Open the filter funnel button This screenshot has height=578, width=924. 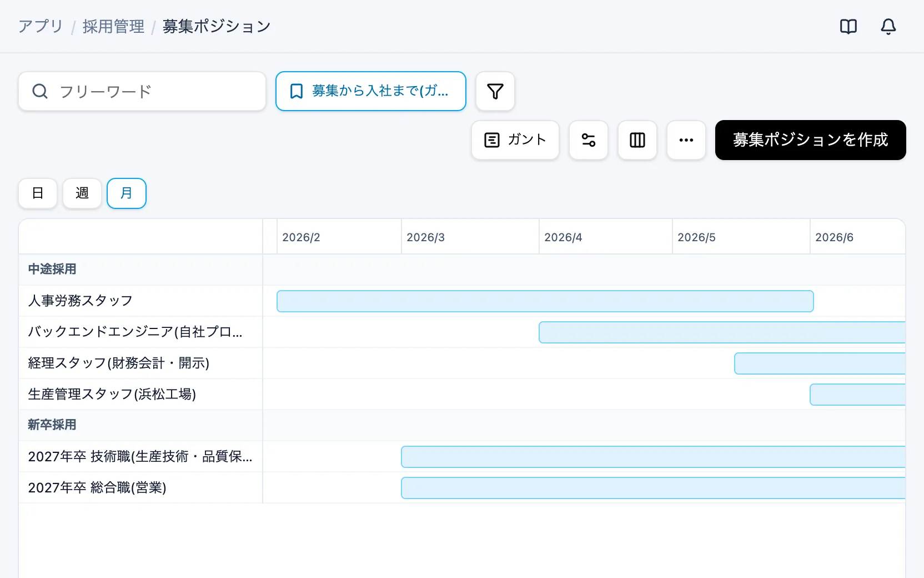495,91
